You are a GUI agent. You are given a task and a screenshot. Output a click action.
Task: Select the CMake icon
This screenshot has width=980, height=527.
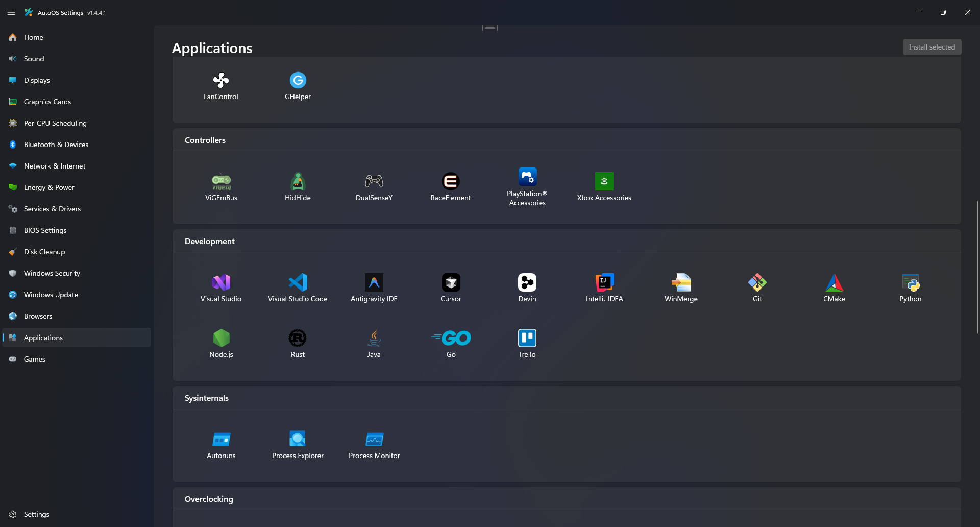tap(834, 282)
